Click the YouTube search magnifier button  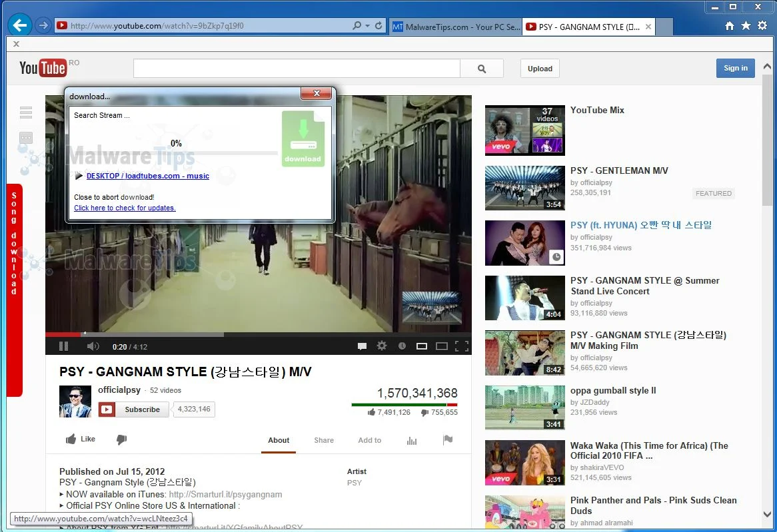pos(482,69)
